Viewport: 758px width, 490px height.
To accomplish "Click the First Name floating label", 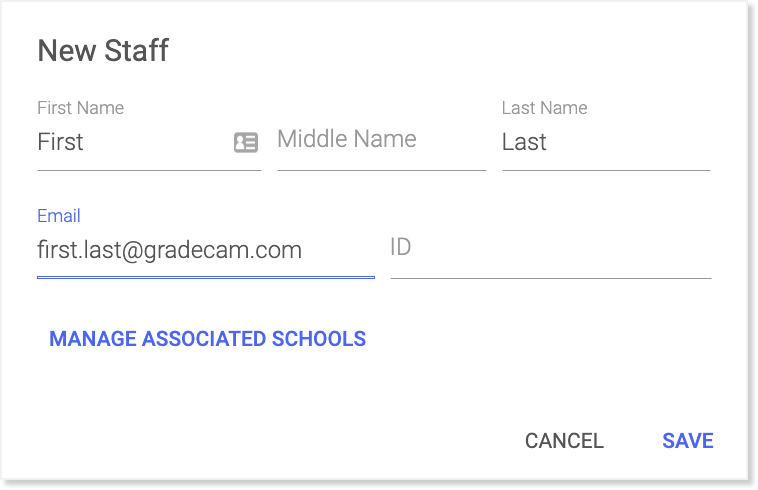I will [x=80, y=108].
